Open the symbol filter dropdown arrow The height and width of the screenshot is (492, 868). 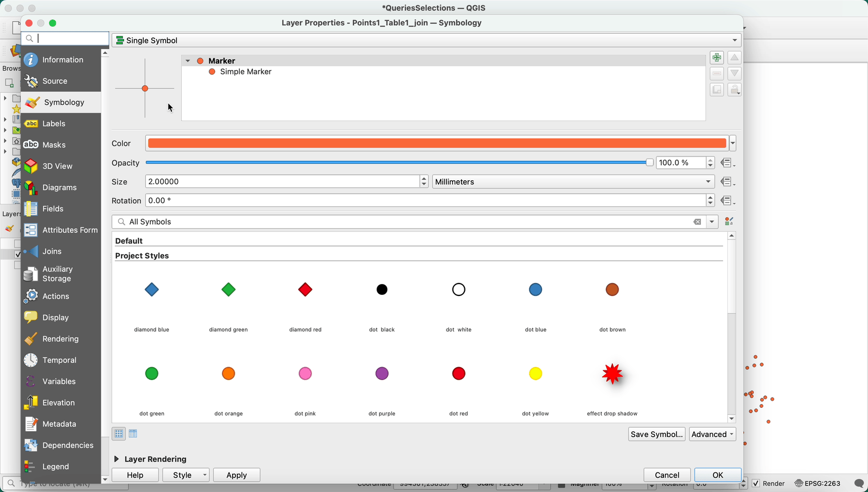click(x=712, y=222)
